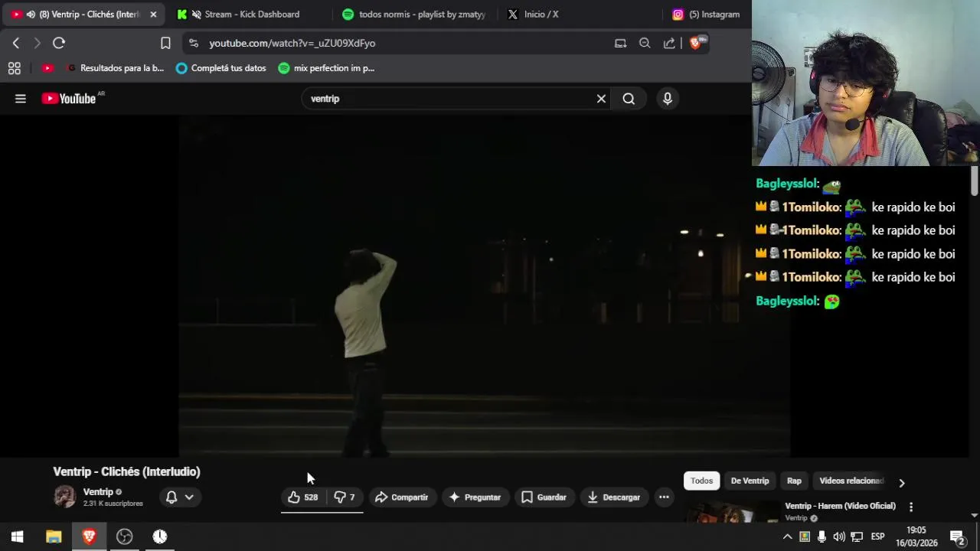Click the YouTube search magnifier button
Image resolution: width=980 pixels, height=551 pixels.
pyautogui.click(x=629, y=99)
